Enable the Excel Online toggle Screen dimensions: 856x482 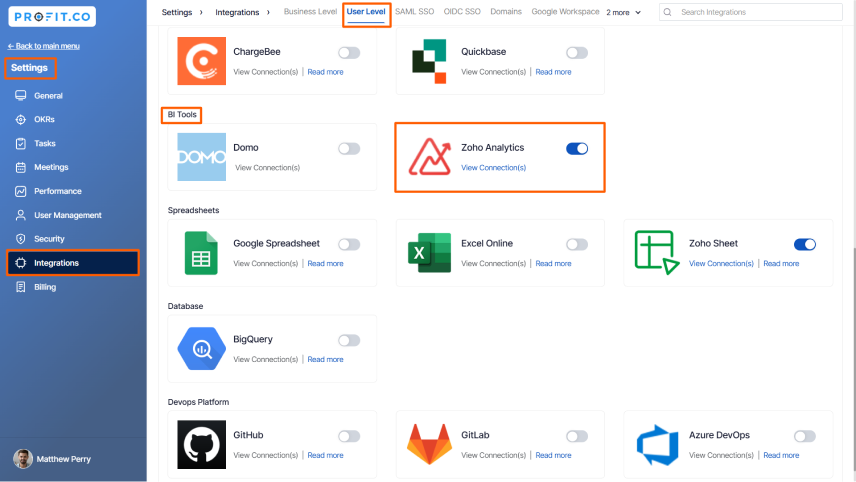pos(577,245)
